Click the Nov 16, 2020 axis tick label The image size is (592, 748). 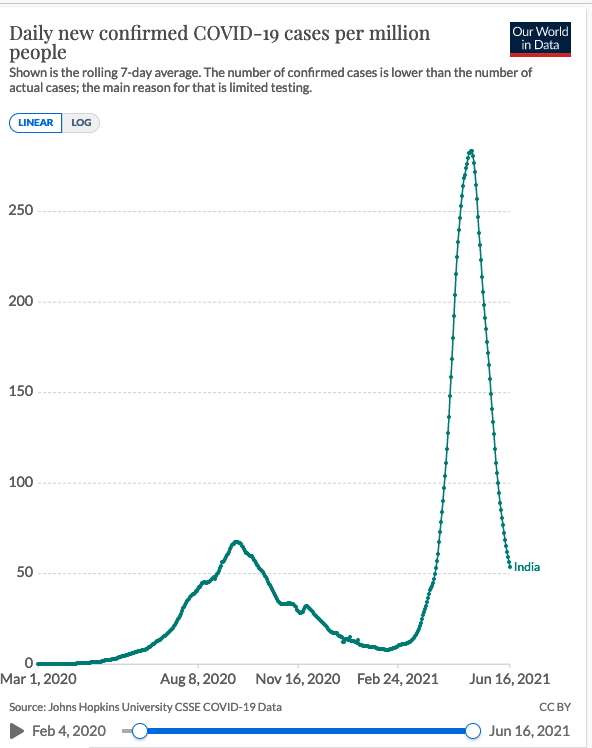pyautogui.click(x=298, y=679)
